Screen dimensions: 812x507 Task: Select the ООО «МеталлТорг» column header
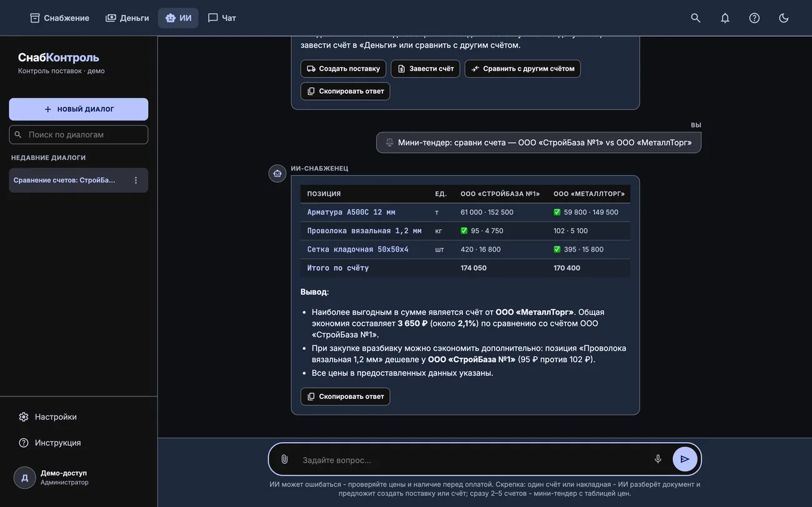589,194
